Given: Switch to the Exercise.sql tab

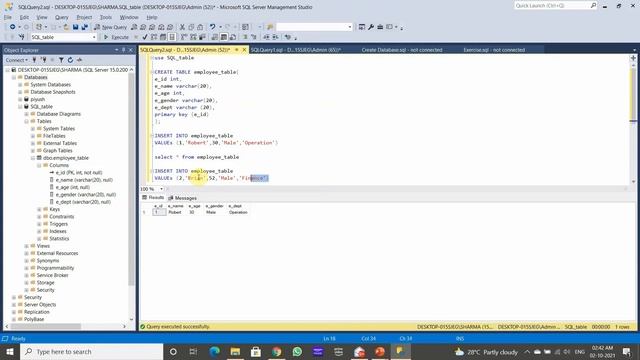Looking at the screenshot, I should [494, 50].
